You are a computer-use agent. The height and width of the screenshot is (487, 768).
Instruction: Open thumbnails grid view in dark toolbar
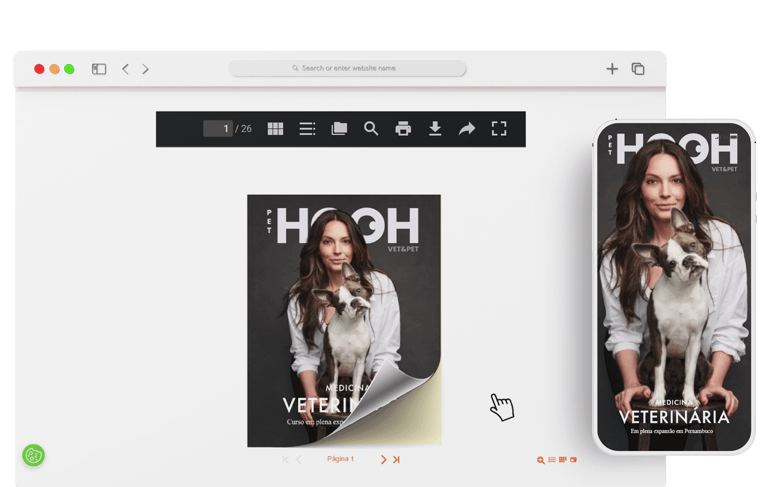point(275,128)
